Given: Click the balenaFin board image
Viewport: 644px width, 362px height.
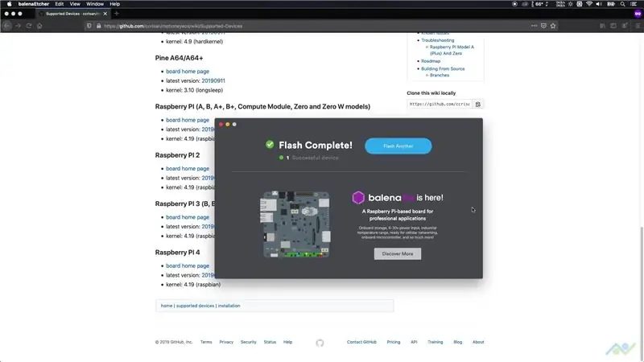Looking at the screenshot, I should [x=295, y=224].
